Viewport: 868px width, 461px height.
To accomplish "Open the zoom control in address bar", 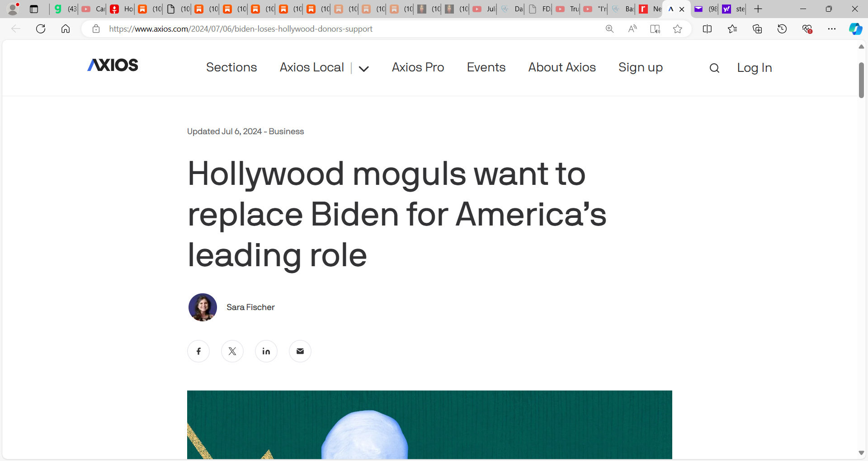I will pyautogui.click(x=609, y=29).
